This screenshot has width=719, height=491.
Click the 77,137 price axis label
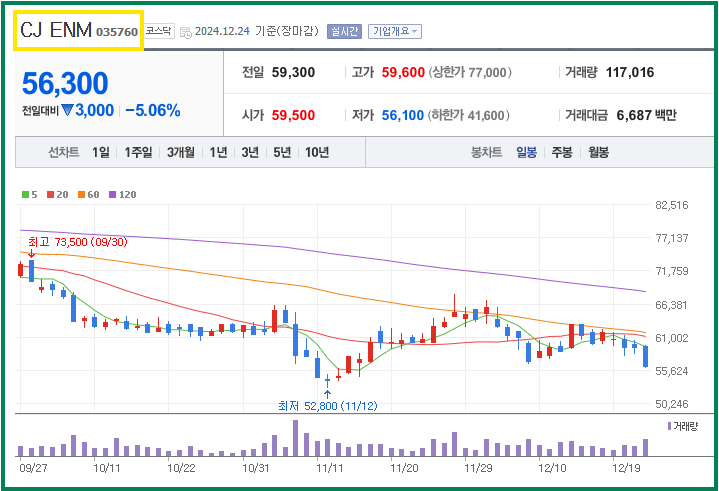672,238
